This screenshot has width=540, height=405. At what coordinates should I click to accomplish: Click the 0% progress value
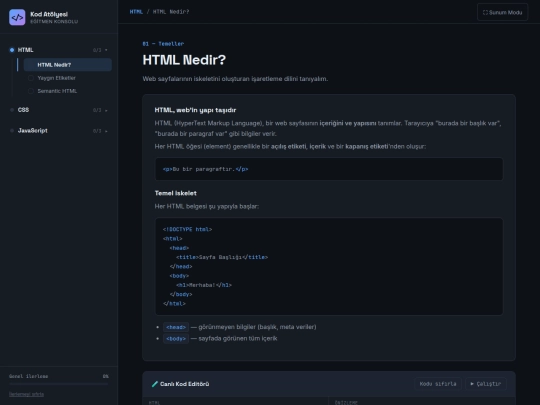(105, 376)
